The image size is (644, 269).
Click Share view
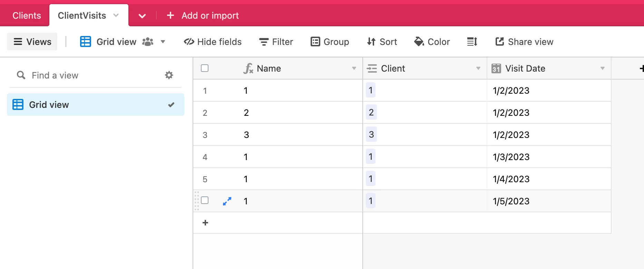point(524,42)
